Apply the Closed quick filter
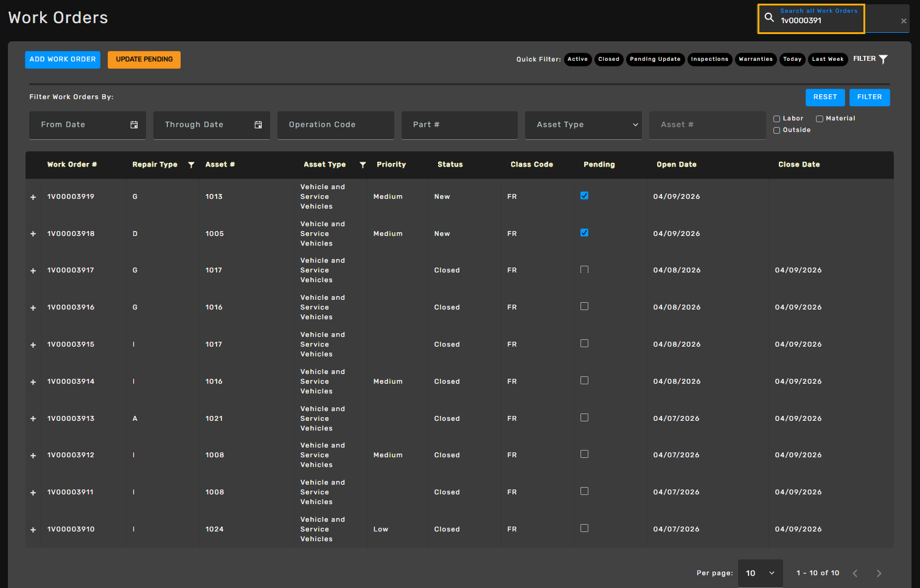This screenshot has width=920, height=588. tap(608, 60)
